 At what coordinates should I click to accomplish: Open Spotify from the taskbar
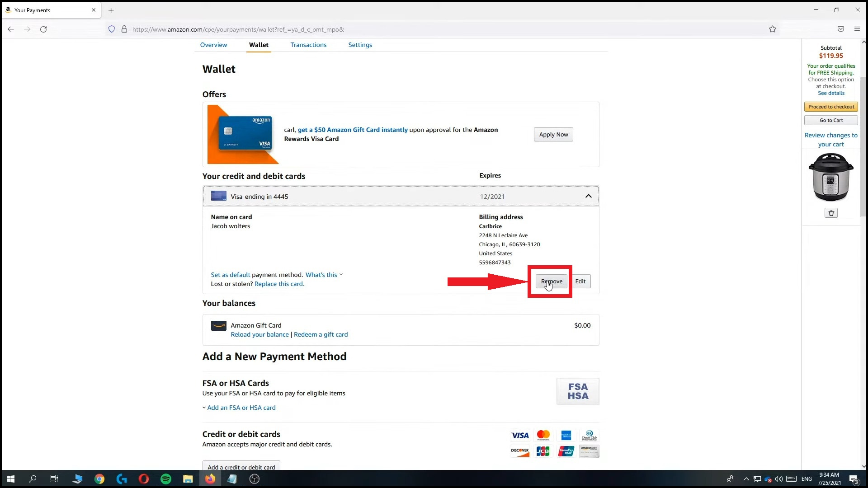tap(166, 479)
